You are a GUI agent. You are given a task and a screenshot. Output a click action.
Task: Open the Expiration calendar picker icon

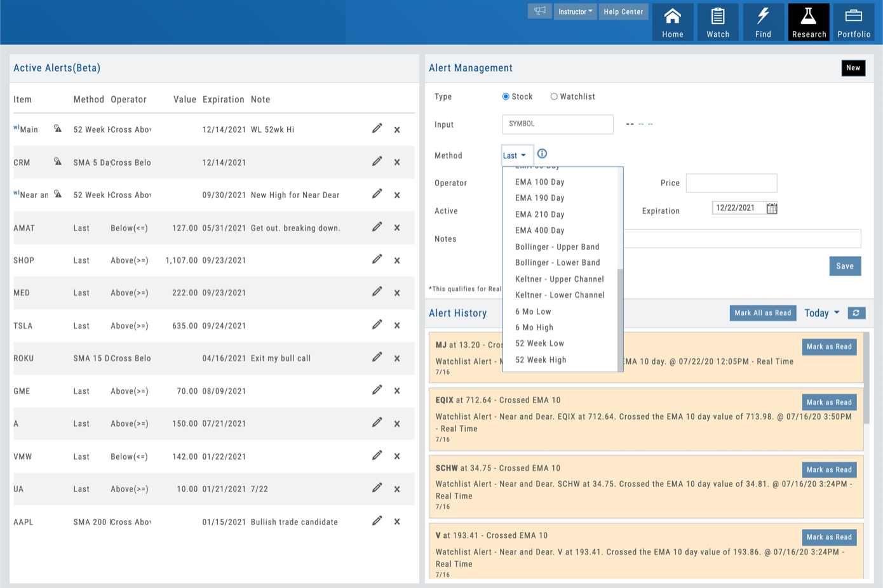click(772, 208)
